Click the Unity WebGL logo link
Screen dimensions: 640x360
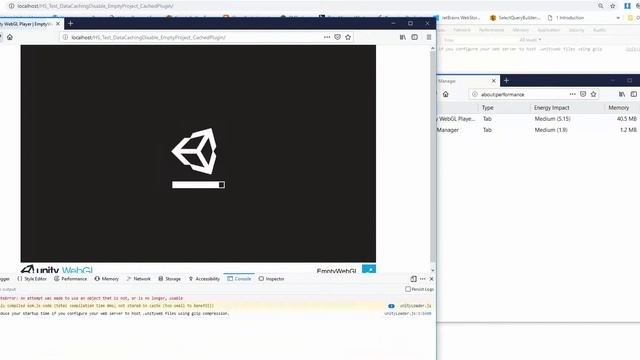(x=57, y=270)
